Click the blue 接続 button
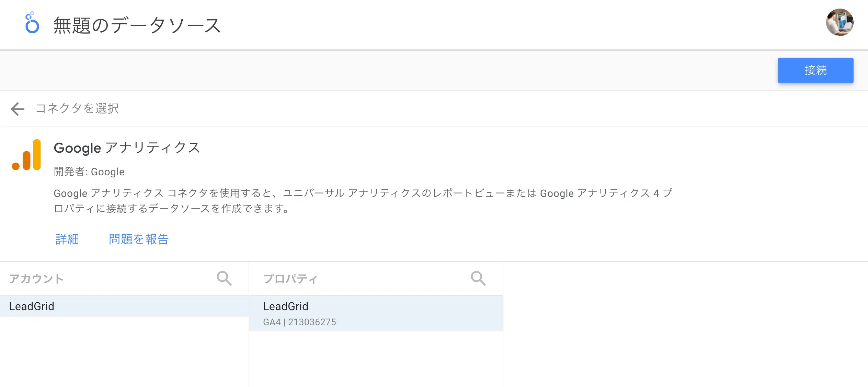 (815, 70)
